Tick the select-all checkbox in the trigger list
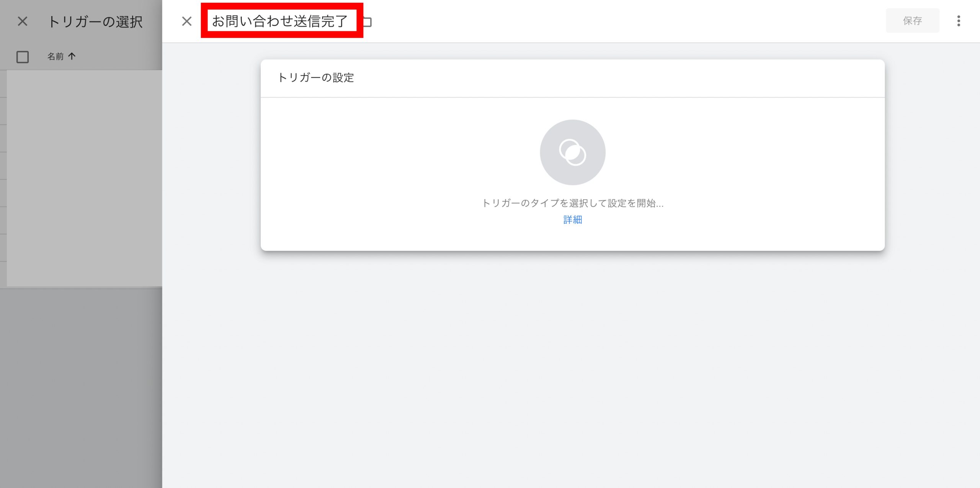This screenshot has height=488, width=980. (x=23, y=57)
